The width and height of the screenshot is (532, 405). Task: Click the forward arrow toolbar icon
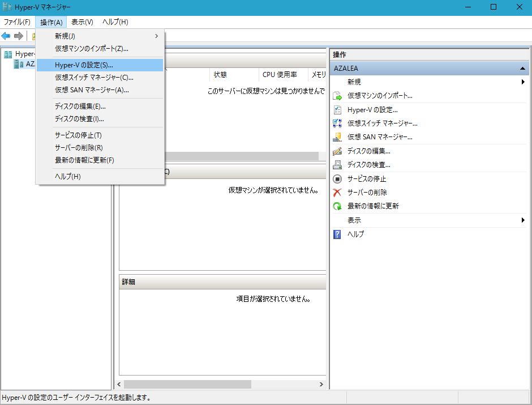[19, 36]
